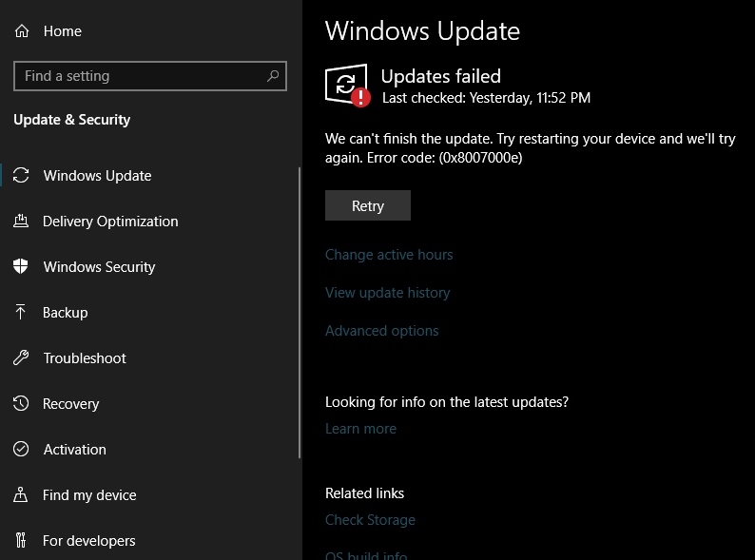Open the Check Storage link
This screenshot has height=560, width=755.
click(370, 519)
